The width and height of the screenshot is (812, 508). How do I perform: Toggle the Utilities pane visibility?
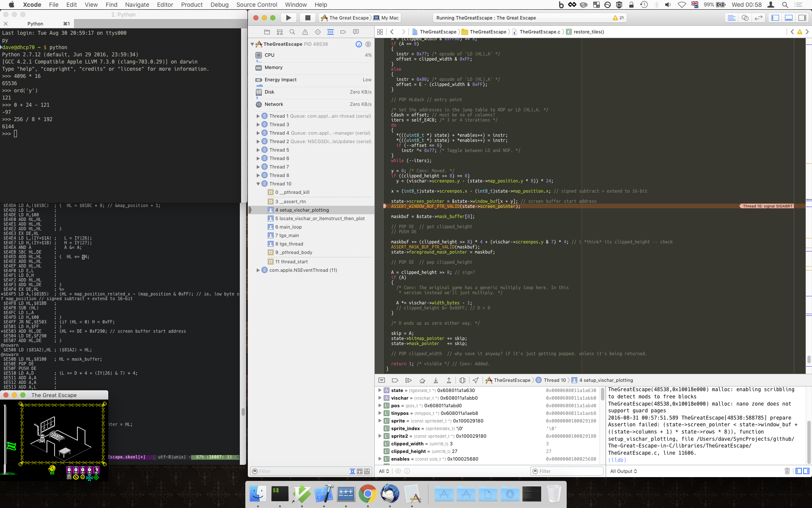802,18
